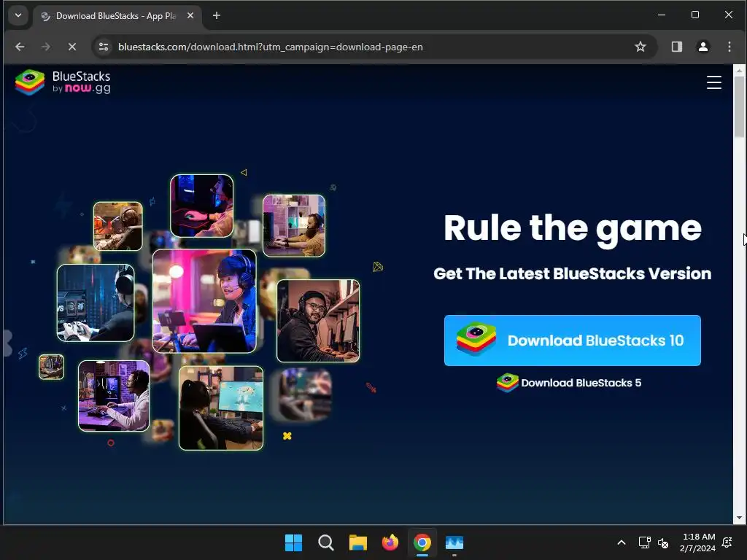Open network status tray icon

[x=644, y=542]
